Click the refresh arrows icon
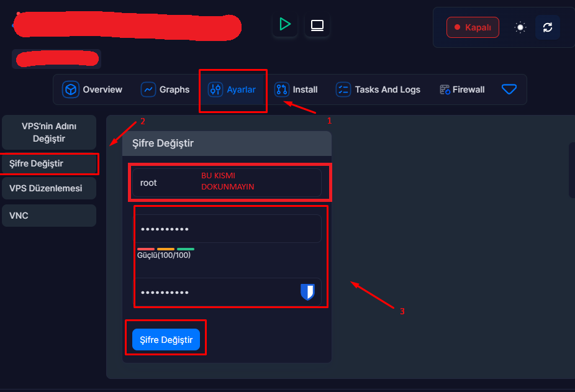 547,27
